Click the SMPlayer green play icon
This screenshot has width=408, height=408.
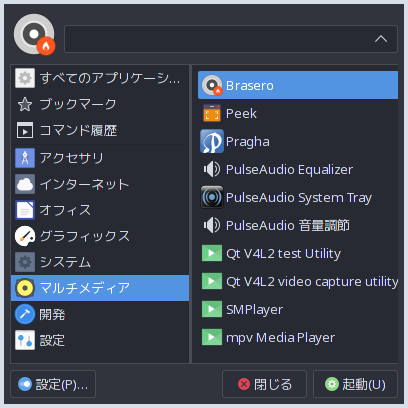(x=212, y=309)
